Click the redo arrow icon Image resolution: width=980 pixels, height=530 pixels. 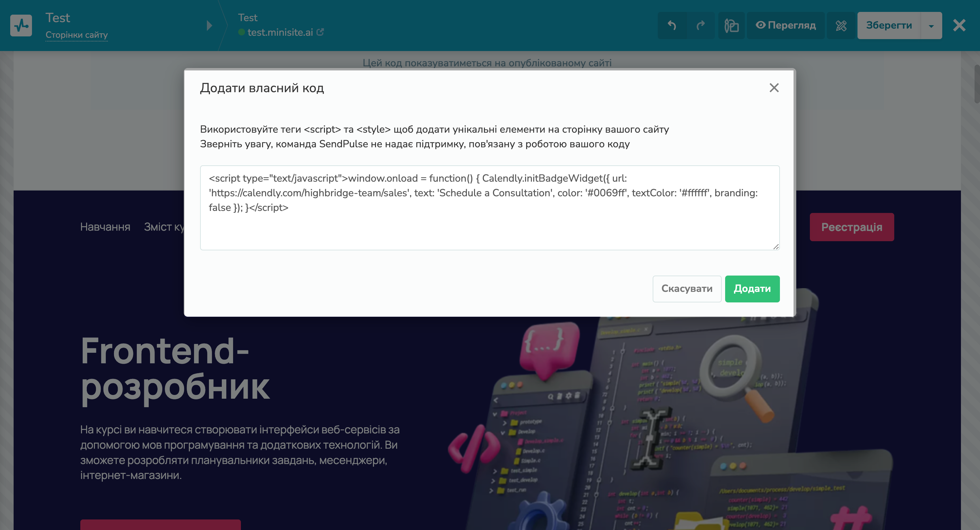pyautogui.click(x=700, y=26)
